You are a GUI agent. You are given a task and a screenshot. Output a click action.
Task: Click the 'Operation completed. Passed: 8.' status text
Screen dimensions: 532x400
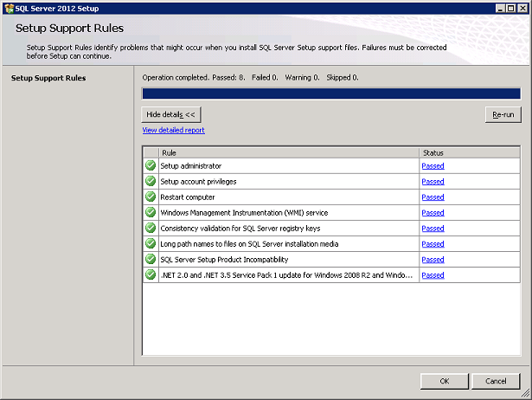(x=194, y=78)
